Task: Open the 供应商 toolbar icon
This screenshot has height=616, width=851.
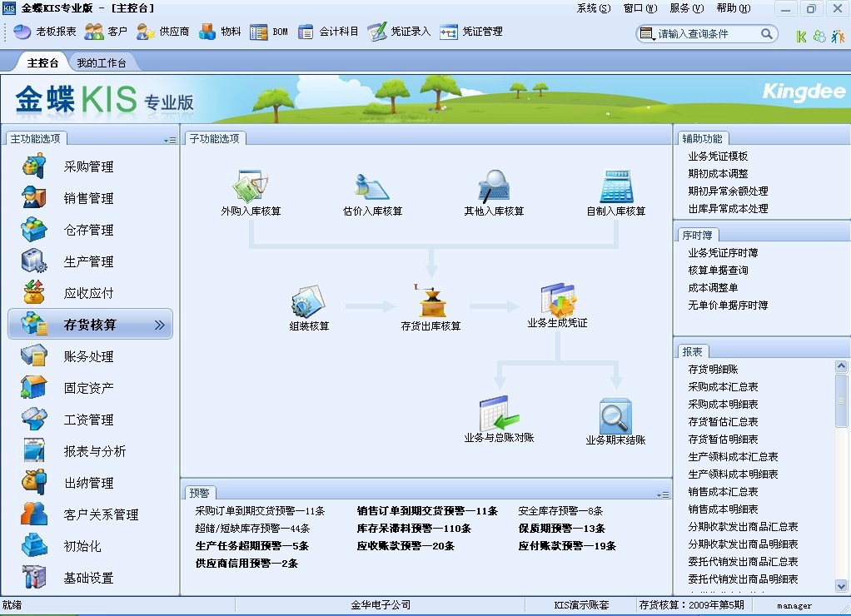Action: point(162,32)
